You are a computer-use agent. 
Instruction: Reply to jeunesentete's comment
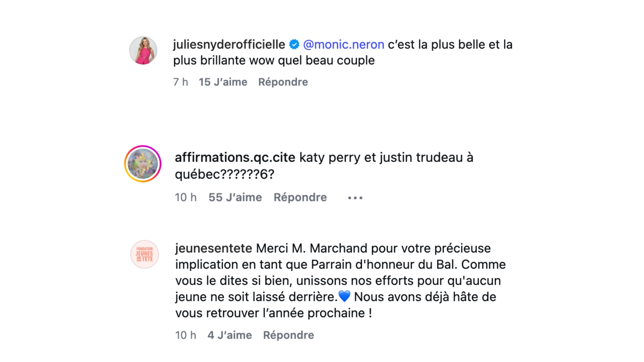coord(288,335)
